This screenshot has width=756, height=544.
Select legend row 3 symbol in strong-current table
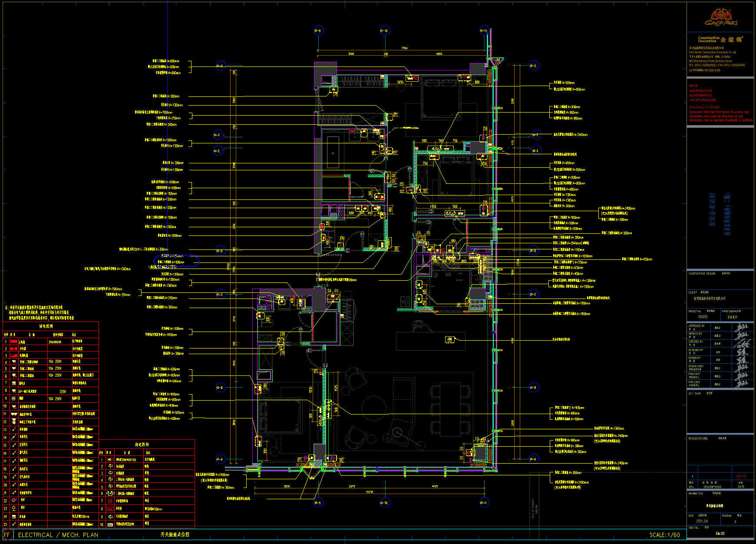(x=14, y=355)
